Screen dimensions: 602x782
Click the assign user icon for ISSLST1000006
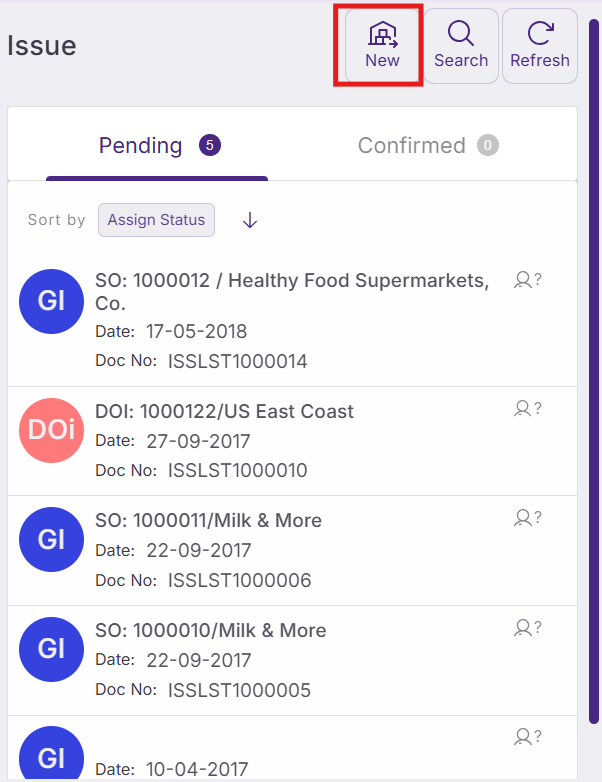click(x=527, y=518)
